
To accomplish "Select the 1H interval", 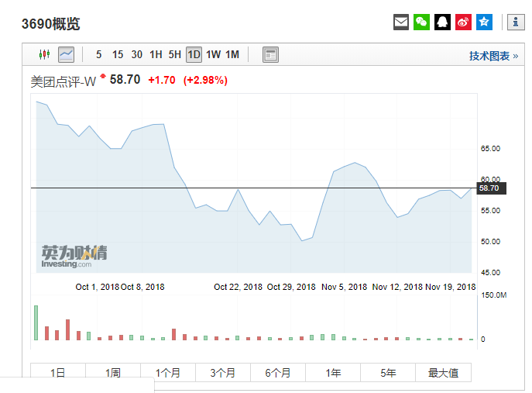I will (x=156, y=54).
